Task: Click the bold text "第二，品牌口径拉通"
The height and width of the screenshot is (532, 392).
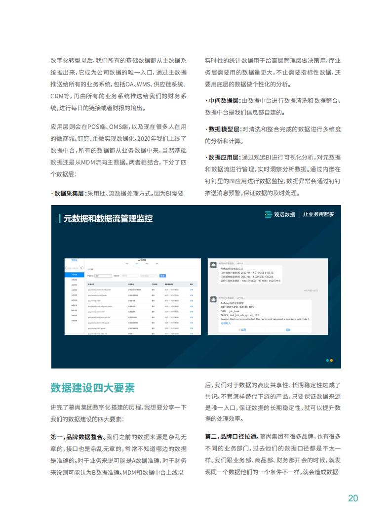Action: [231, 437]
